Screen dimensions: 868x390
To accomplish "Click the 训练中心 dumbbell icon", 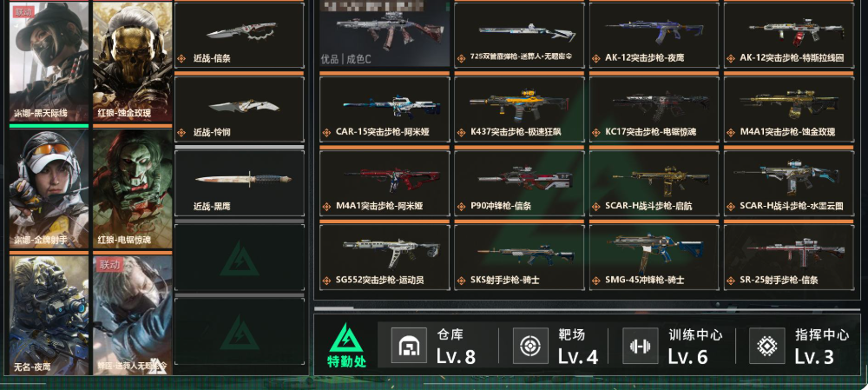I will (x=641, y=345).
